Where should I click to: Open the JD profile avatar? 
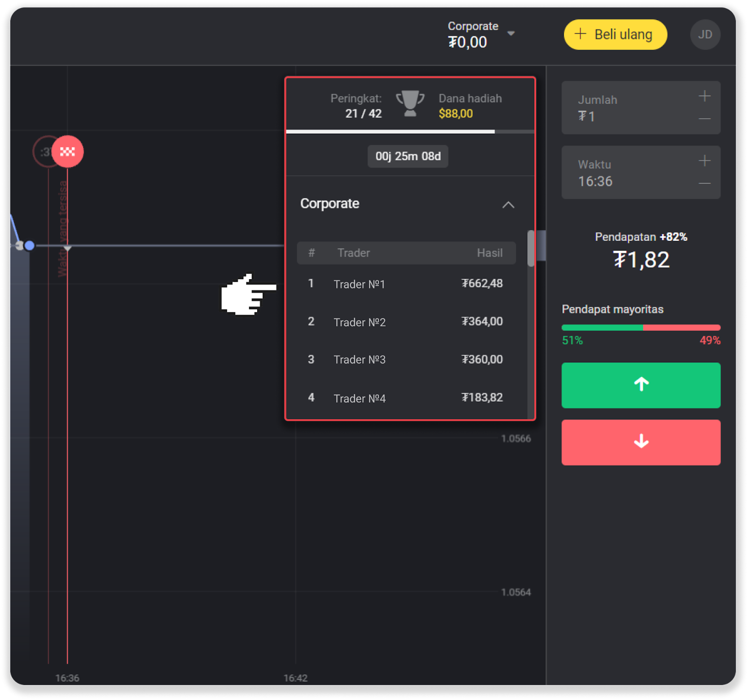click(x=705, y=35)
